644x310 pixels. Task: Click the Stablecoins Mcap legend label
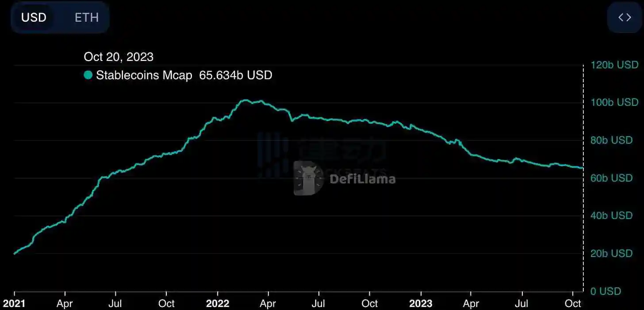click(144, 76)
